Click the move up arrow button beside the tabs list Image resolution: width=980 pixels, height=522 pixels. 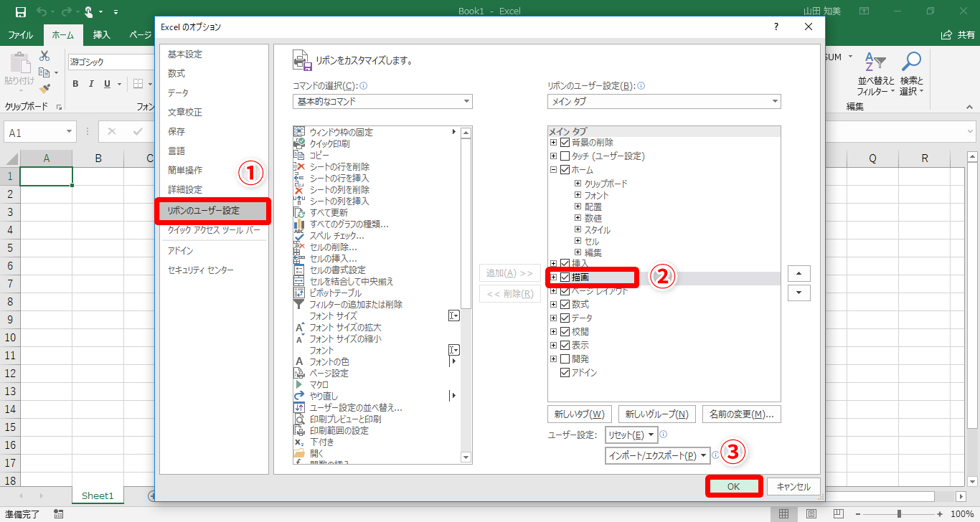[799, 273]
